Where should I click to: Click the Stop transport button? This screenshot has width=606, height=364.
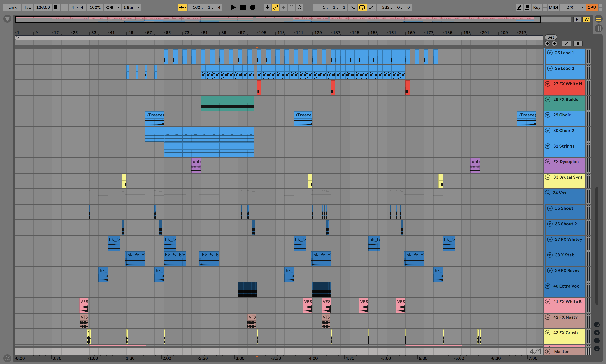click(x=243, y=7)
